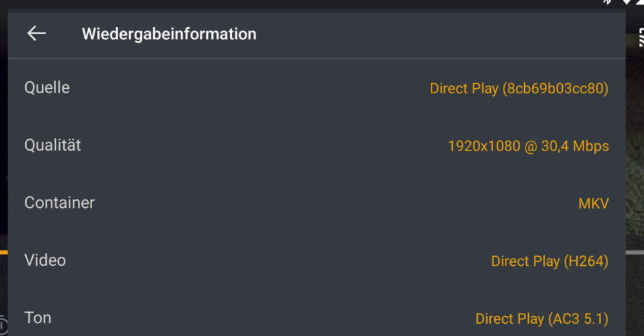Tap the dark video area left of panel
644x336 pixels.
coord(4,123)
